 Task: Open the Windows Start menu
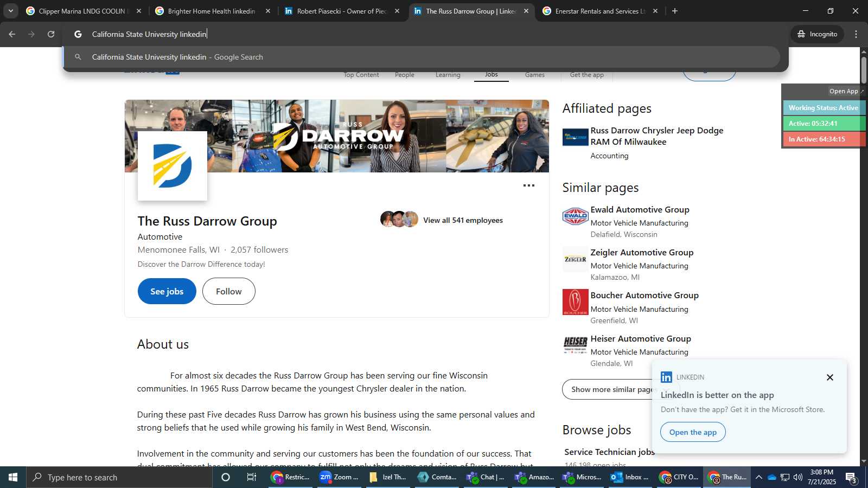click(x=13, y=477)
